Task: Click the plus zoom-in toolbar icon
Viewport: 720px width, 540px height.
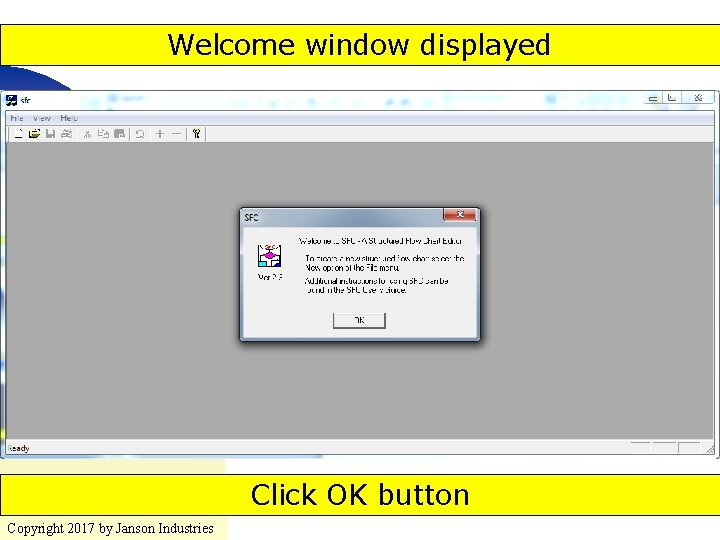Action: [x=160, y=134]
